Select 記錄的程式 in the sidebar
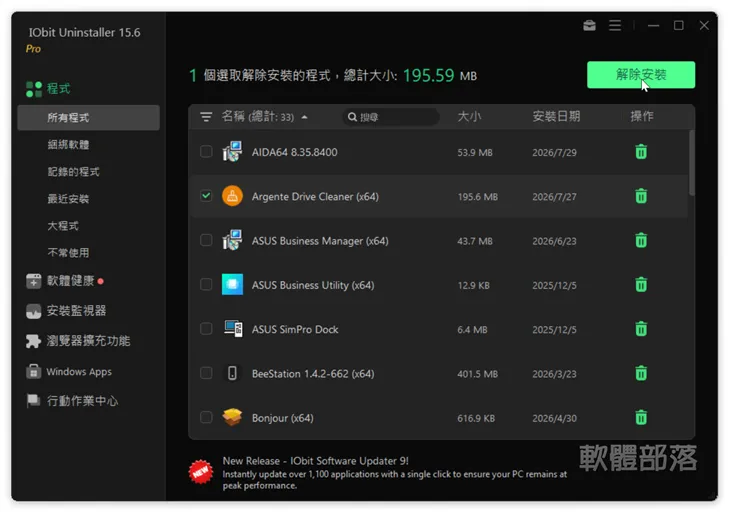This screenshot has height=512, width=729. point(73,172)
